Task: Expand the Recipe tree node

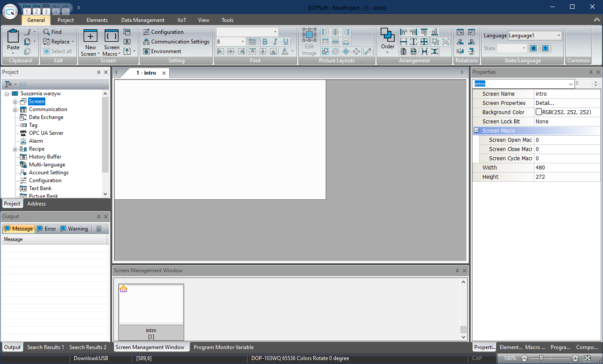Action: click(15, 149)
